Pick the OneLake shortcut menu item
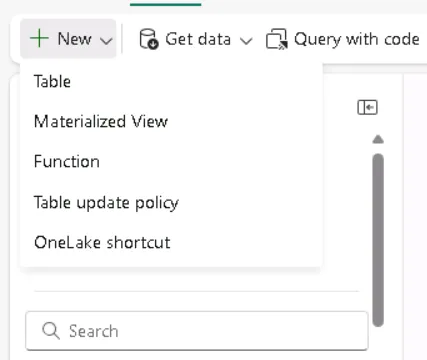427x360 pixels. point(171,242)
